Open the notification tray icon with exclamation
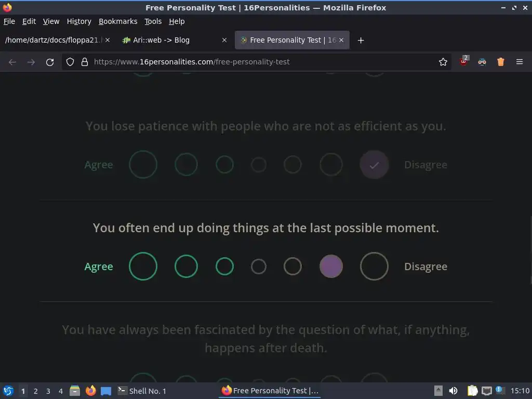The height and width of the screenshot is (399, 532). 499,390
